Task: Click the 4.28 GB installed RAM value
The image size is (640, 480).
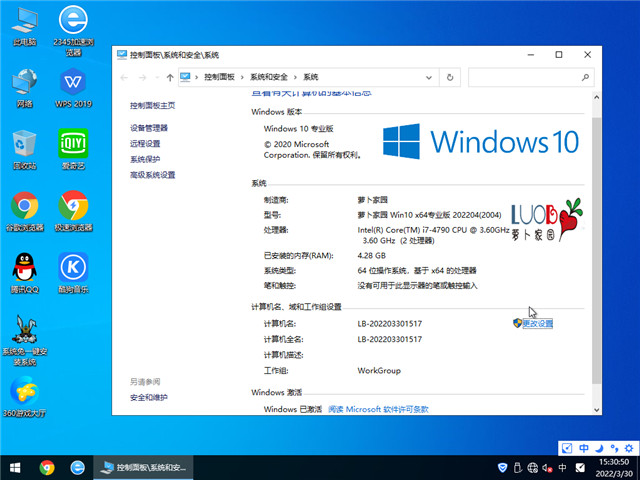Action: point(371,256)
